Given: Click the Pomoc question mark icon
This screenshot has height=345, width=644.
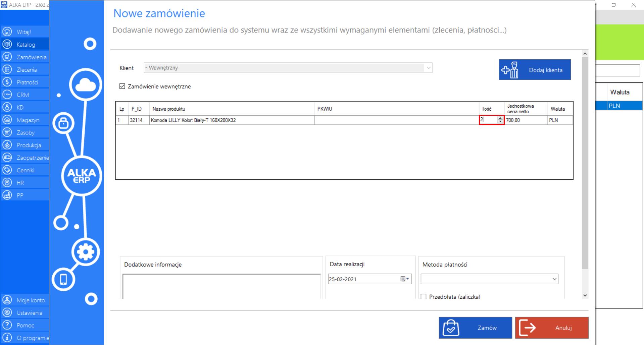Looking at the screenshot, I should (x=7, y=325).
